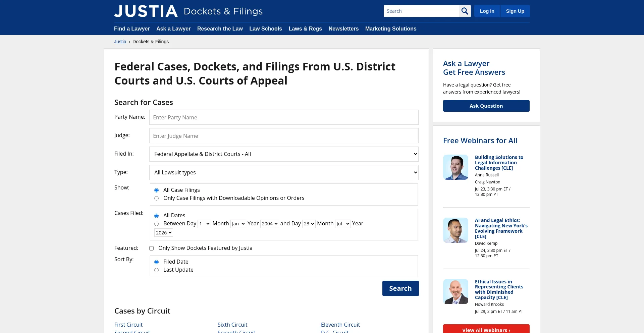Open the Newsletters menu item
Viewport: 644px width, 333px height.
tap(343, 29)
